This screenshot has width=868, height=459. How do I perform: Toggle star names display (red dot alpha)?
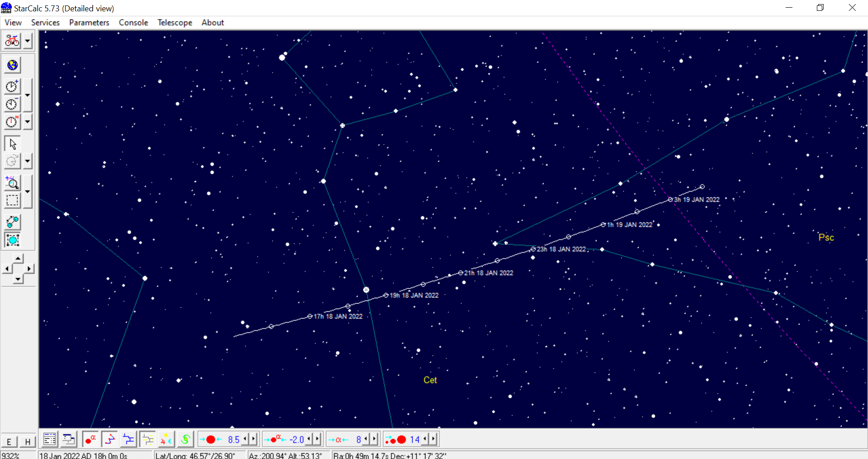[x=91, y=439]
